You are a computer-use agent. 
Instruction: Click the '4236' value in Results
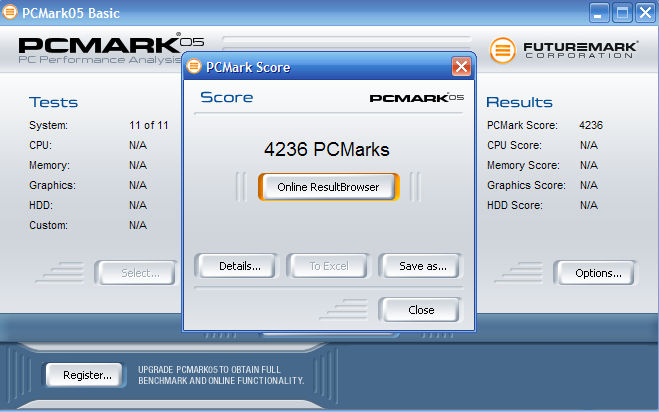[x=590, y=125]
